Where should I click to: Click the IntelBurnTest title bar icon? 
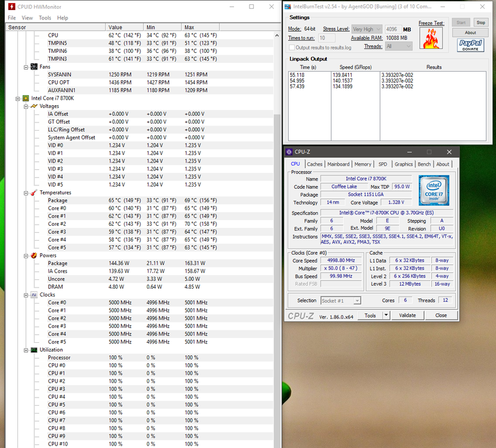pyautogui.click(x=288, y=7)
